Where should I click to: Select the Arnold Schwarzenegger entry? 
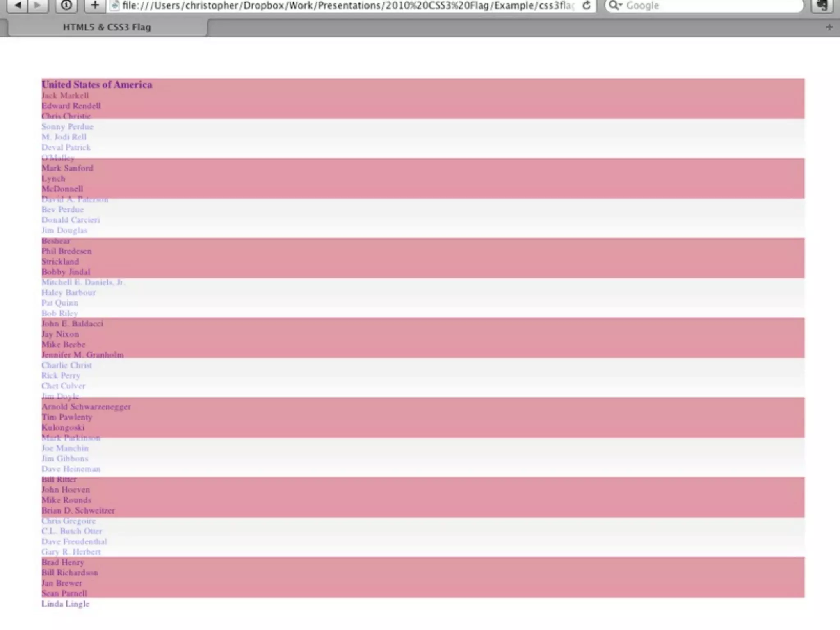tap(86, 406)
